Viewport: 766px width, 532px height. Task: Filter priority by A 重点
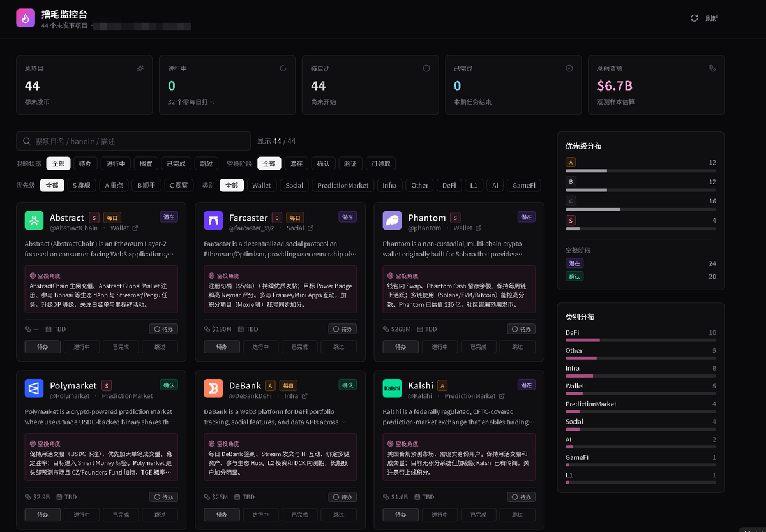click(x=114, y=186)
